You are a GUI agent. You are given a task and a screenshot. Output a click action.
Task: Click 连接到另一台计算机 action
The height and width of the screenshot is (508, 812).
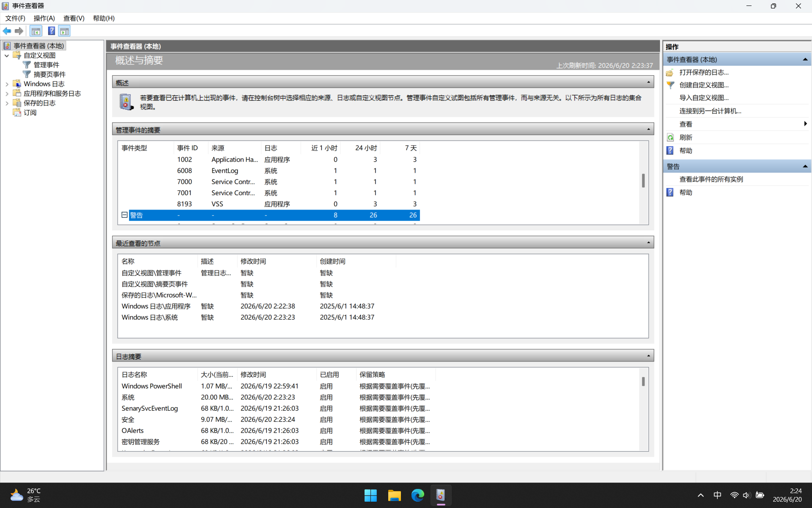coord(710,111)
